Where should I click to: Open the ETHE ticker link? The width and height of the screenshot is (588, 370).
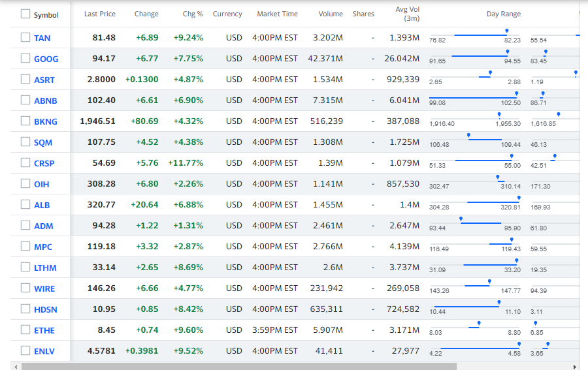[x=44, y=331]
